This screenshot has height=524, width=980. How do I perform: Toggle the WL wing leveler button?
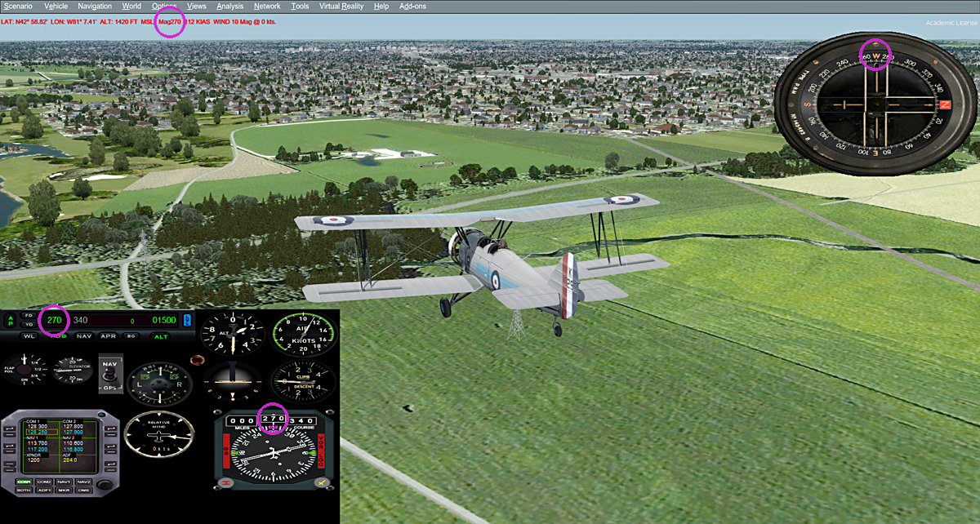(x=29, y=336)
